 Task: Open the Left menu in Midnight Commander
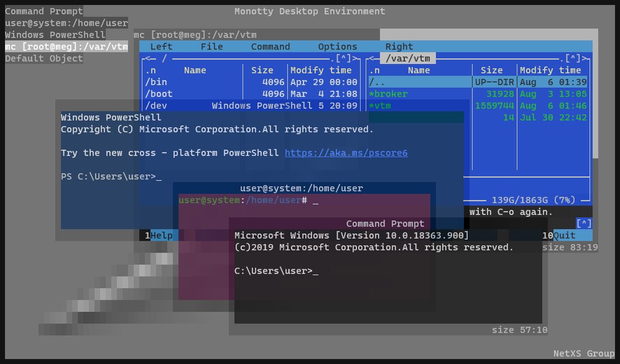(x=161, y=47)
